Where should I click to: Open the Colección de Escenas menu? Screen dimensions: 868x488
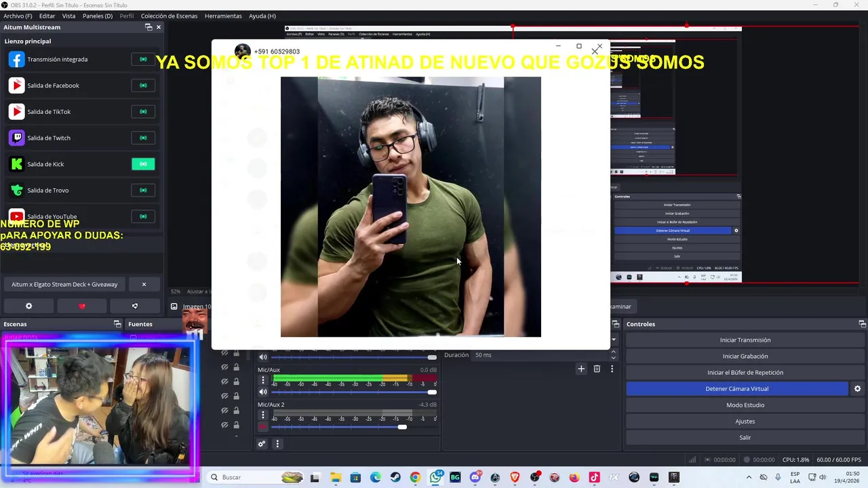[x=169, y=16]
